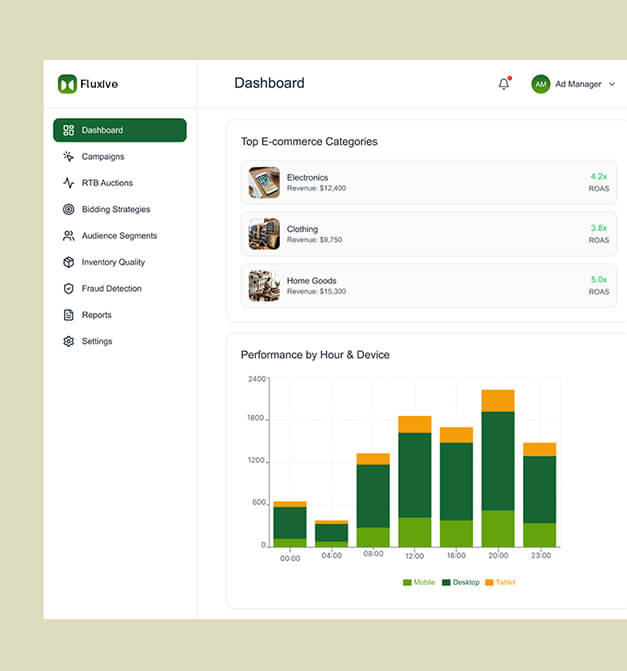Screen dimensions: 627x671
Task: Click the Fluxive logo icon
Action: pos(67,84)
